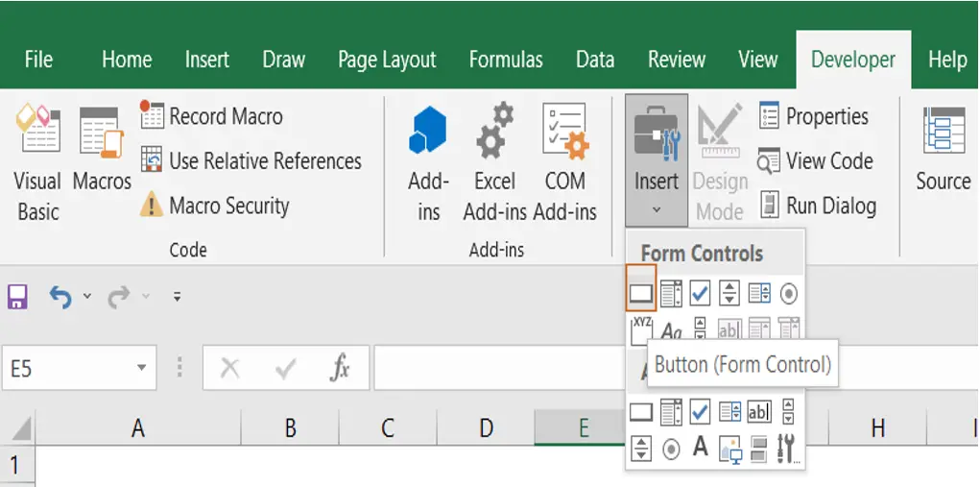
Task: Expand the Insert controls dropdown
Action: pyautogui.click(x=657, y=160)
